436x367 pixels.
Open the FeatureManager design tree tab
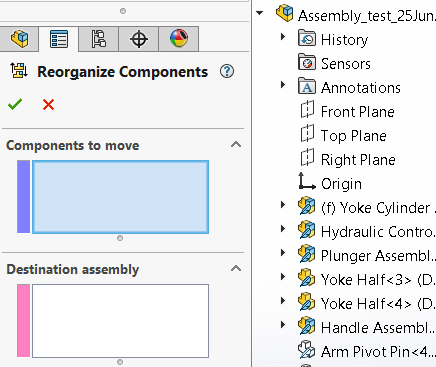tap(19, 39)
